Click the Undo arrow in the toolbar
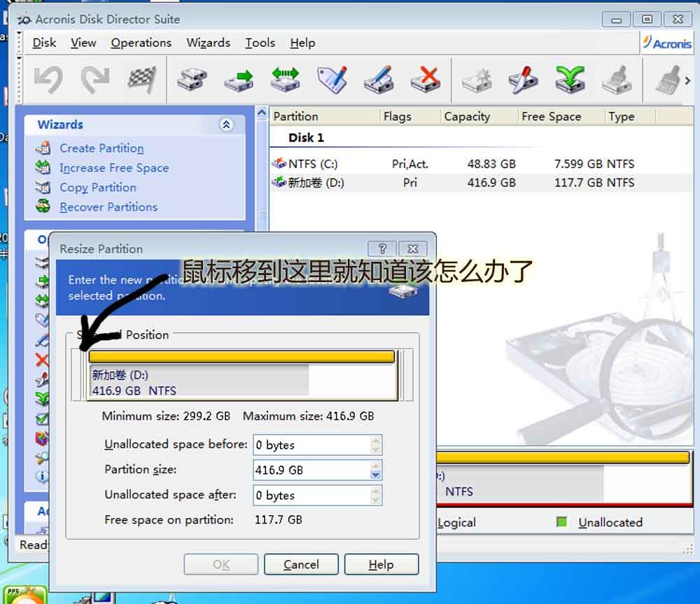This screenshot has width=700, height=604. click(48, 80)
